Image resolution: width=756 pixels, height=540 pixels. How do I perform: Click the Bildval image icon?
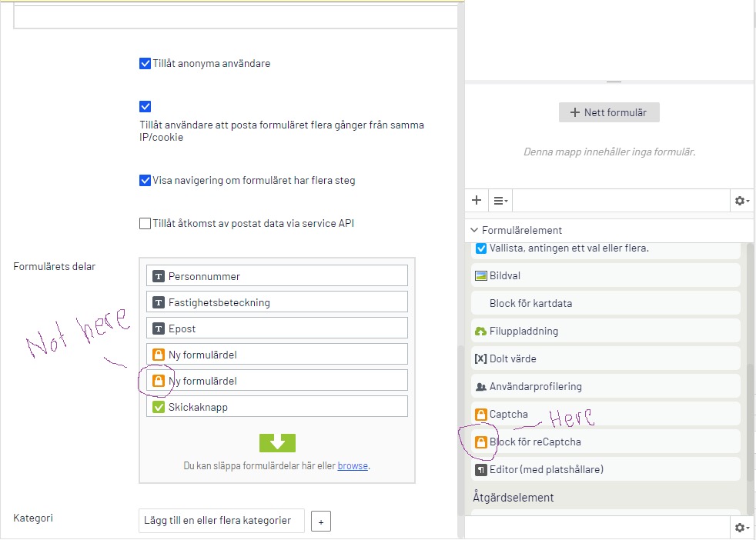click(x=481, y=275)
